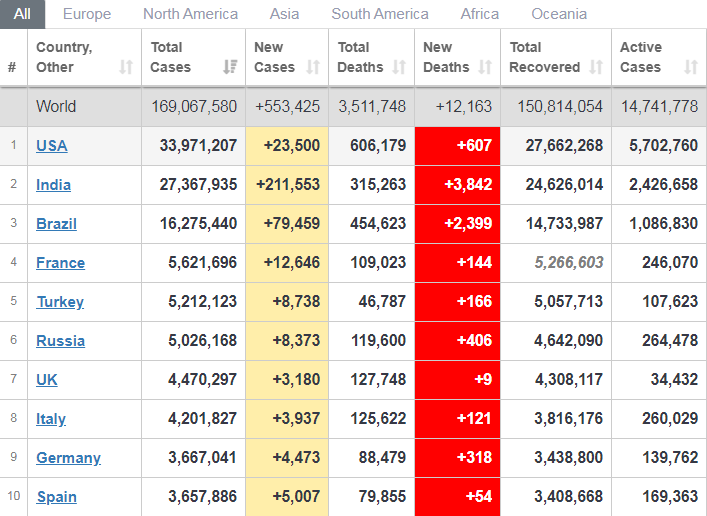Click UK total cases 4,470,297
Screen dimensions: 707x516
202,380
